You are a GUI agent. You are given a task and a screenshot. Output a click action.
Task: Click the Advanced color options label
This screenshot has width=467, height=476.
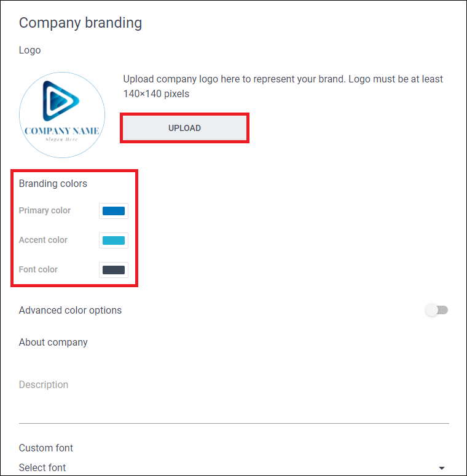70,310
